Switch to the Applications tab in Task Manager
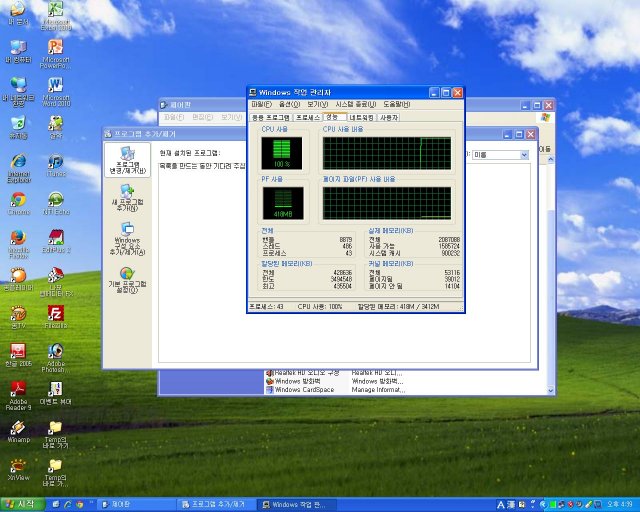Image resolution: width=640 pixels, height=512 pixels. click(x=271, y=118)
